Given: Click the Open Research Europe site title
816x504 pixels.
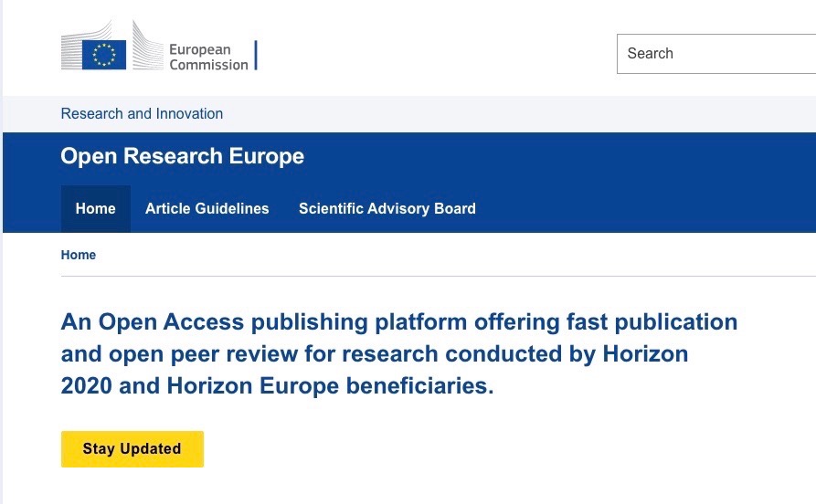Looking at the screenshot, I should 182,156.
